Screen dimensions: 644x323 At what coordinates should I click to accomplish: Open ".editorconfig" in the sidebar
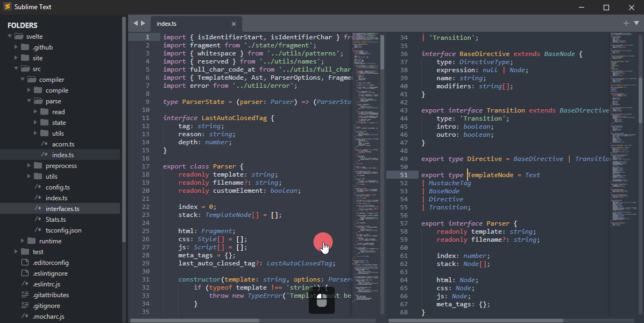[51, 262]
